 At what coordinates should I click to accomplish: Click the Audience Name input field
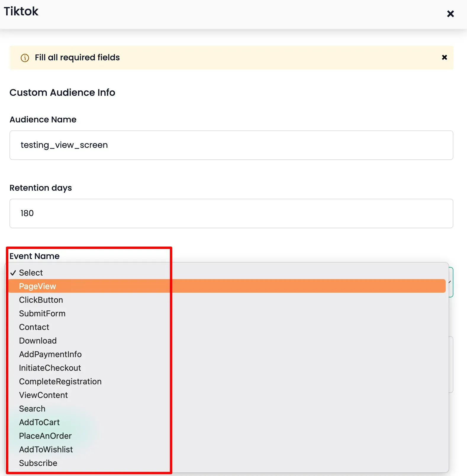coord(231,145)
